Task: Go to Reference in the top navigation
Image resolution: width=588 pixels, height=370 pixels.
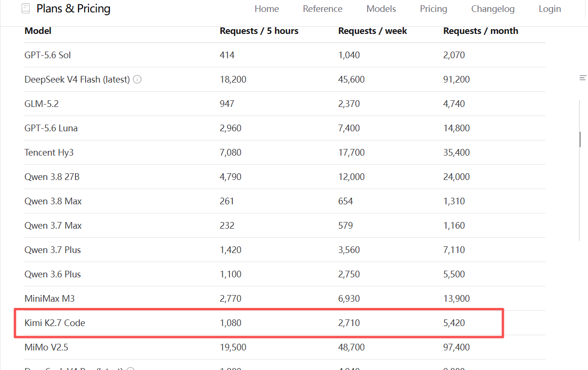Action: point(323,9)
